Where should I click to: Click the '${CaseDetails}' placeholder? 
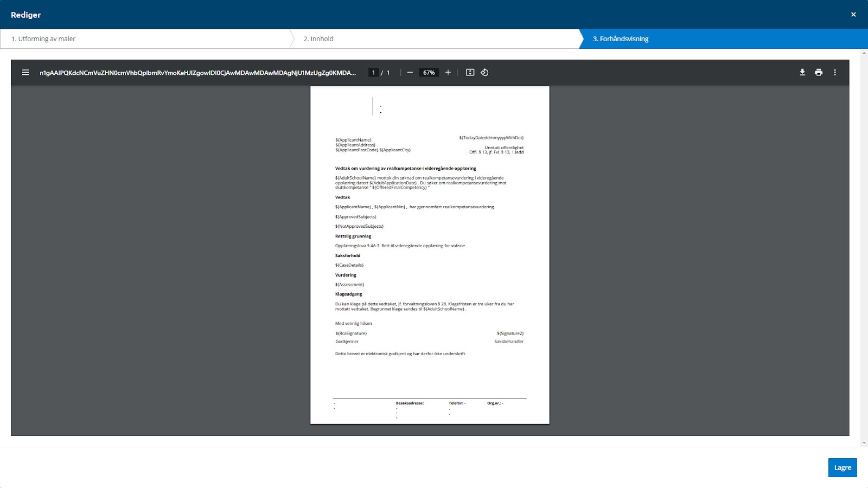(349, 266)
